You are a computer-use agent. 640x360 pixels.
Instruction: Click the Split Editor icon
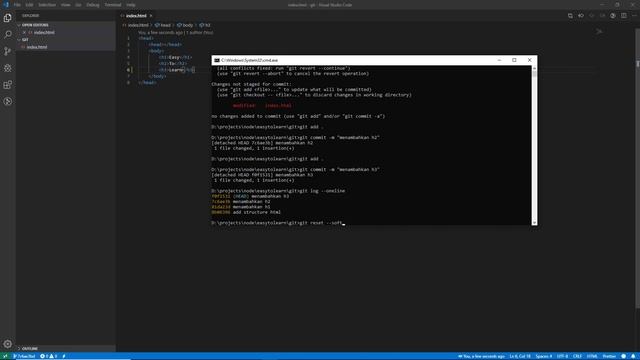coord(624,16)
